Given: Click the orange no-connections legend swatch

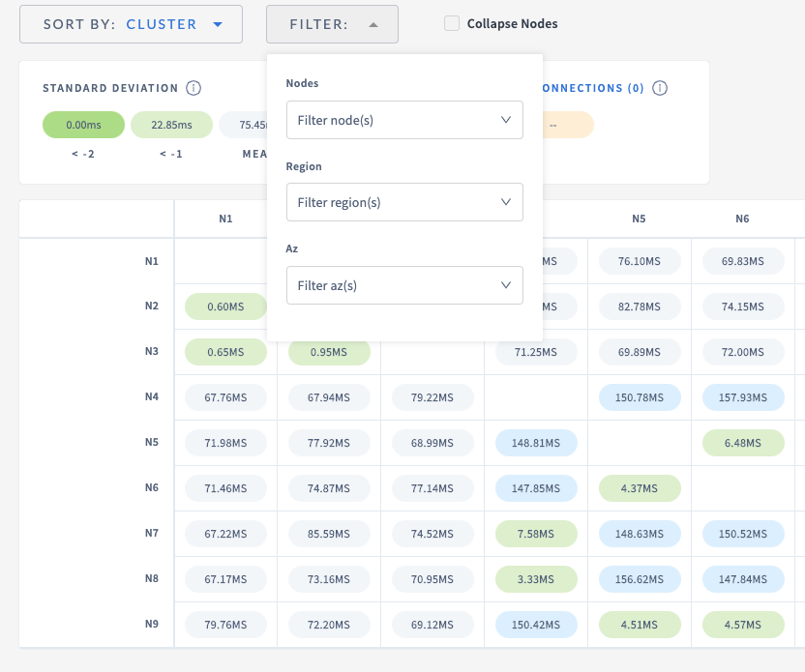Looking at the screenshot, I should (568, 125).
